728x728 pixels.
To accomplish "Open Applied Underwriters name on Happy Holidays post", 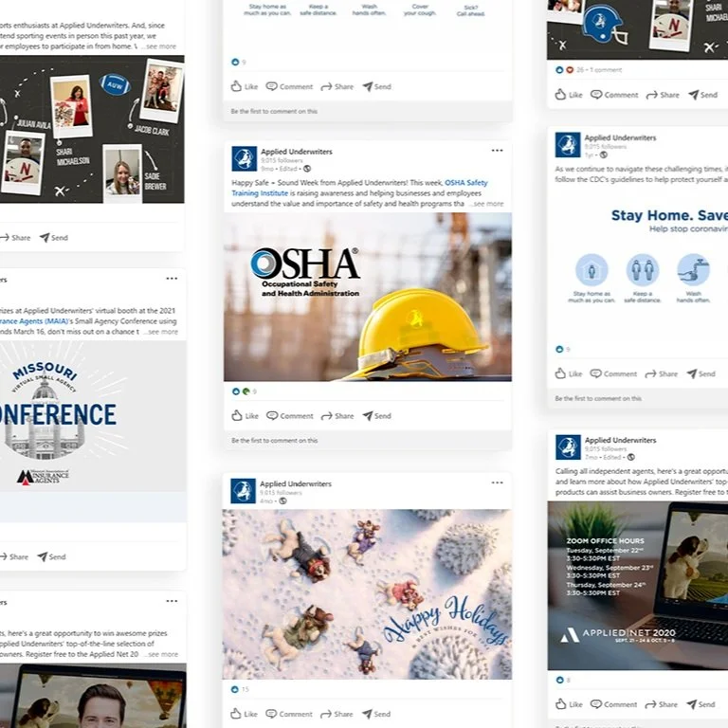I will click(296, 483).
